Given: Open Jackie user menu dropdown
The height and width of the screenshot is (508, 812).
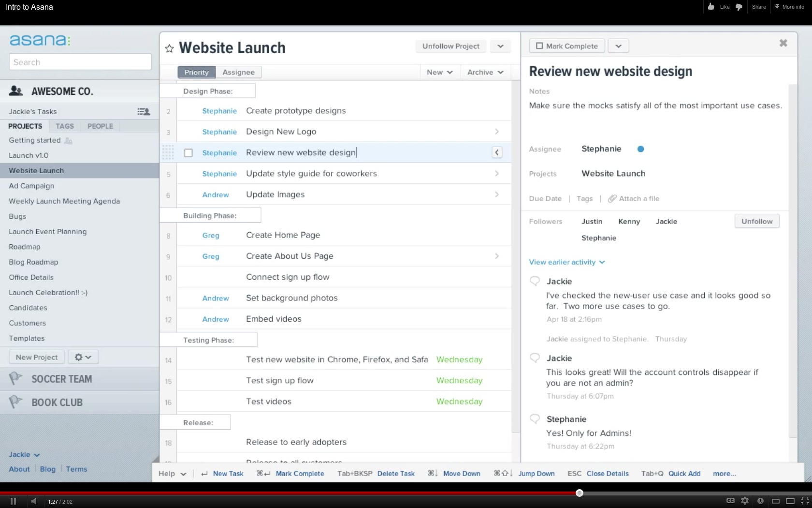Looking at the screenshot, I should tap(24, 454).
